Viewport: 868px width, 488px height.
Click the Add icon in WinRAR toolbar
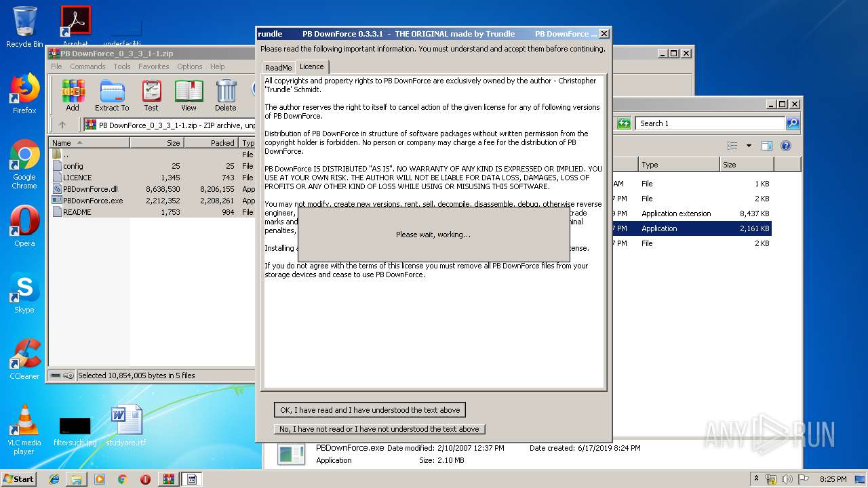coord(73,95)
